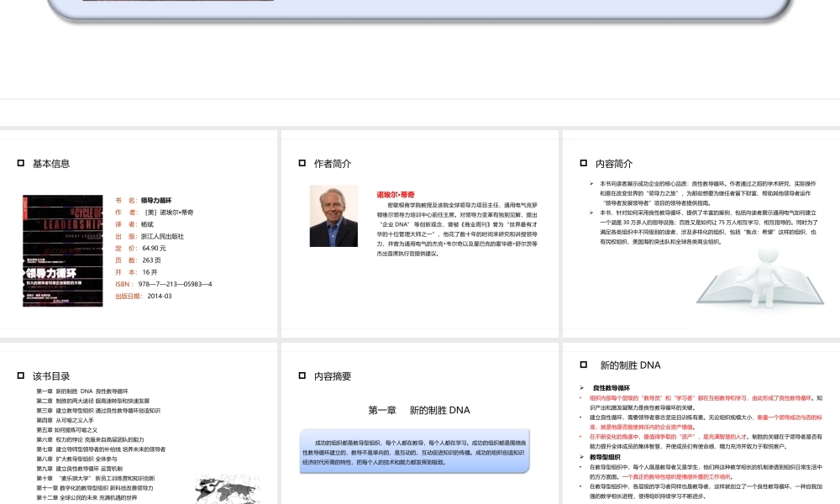Select the blue summary text box
840x504 pixels.
pyautogui.click(x=415, y=451)
